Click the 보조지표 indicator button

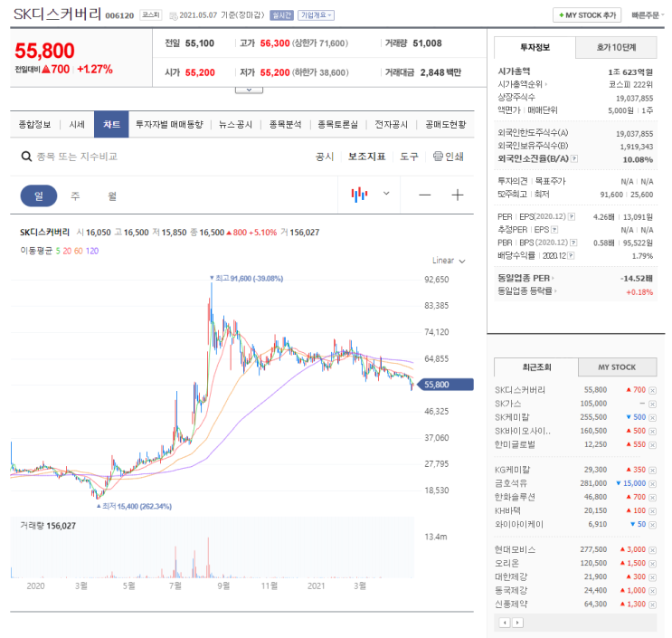[x=367, y=157]
